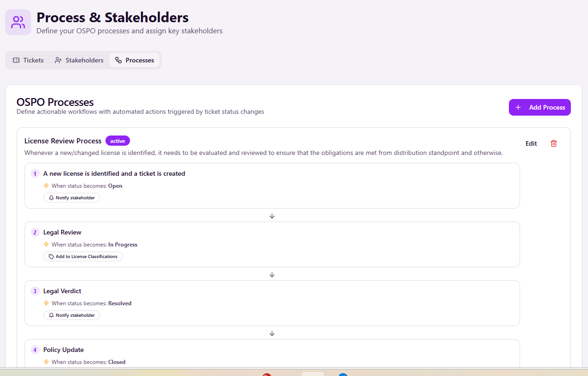588x376 pixels.
Task: Click the 'Whenever a new/changed license' description
Action: (x=263, y=153)
